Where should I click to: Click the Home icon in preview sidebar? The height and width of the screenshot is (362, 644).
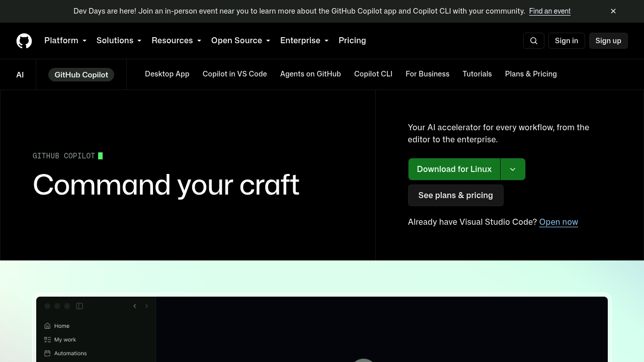pos(47,326)
